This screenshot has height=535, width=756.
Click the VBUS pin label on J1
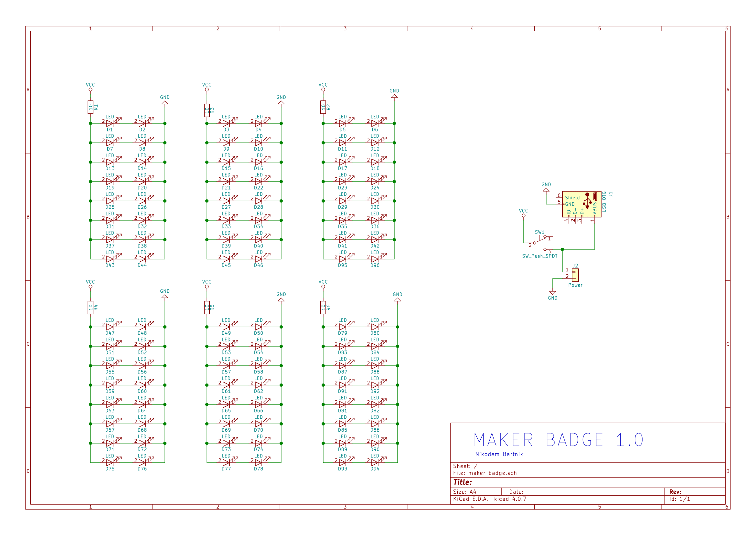(594, 208)
